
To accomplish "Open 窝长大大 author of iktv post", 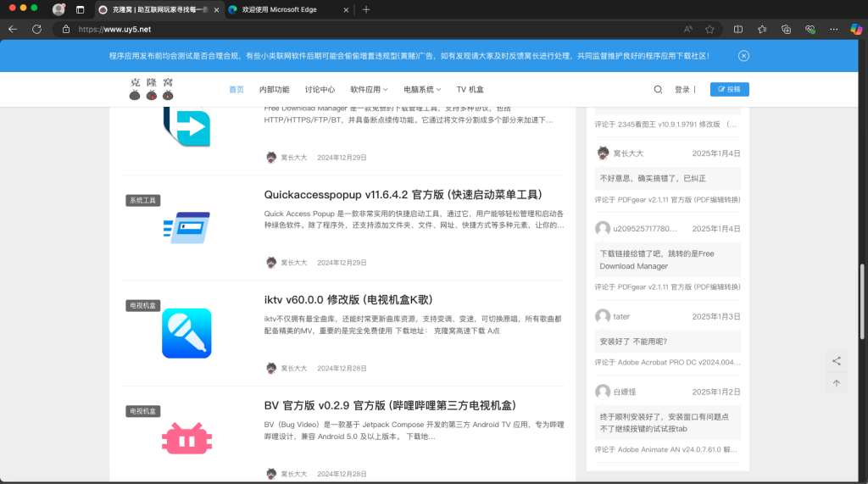I will pos(293,368).
